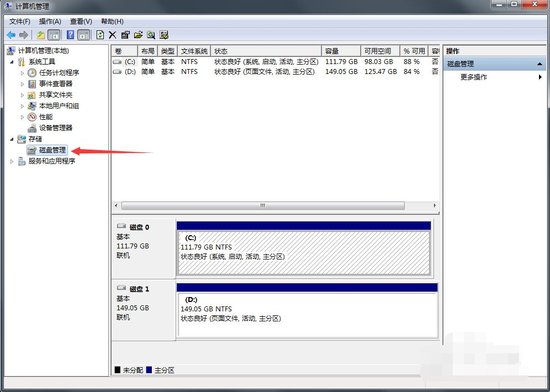The image size is (550, 392).
Task: Toggle the Action pane show/hide button
Action: pos(83,35)
